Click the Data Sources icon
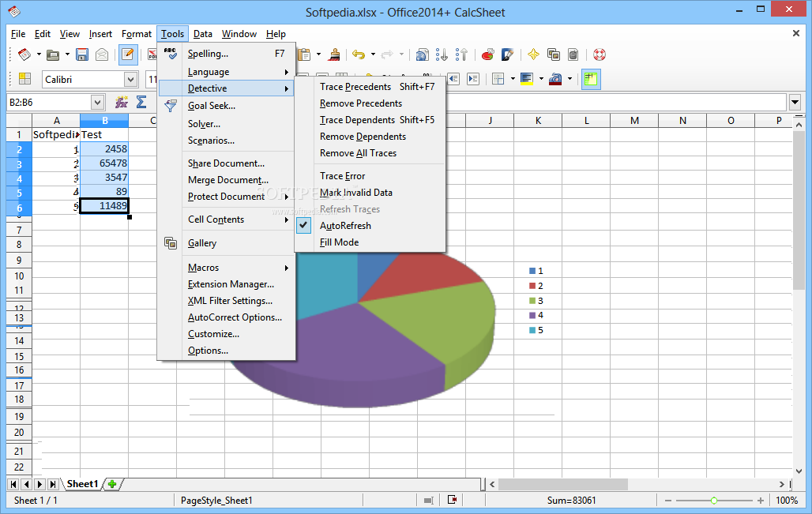This screenshot has height=514, width=812. click(573, 54)
